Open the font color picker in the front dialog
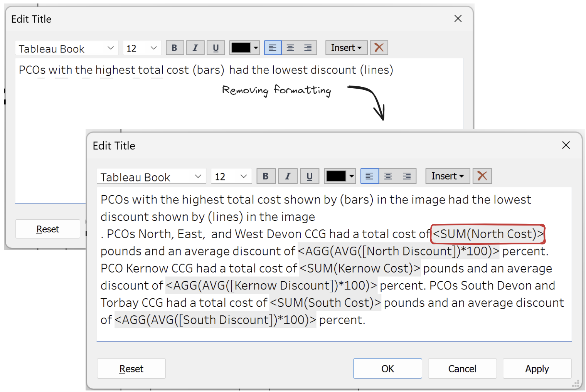 (x=340, y=176)
